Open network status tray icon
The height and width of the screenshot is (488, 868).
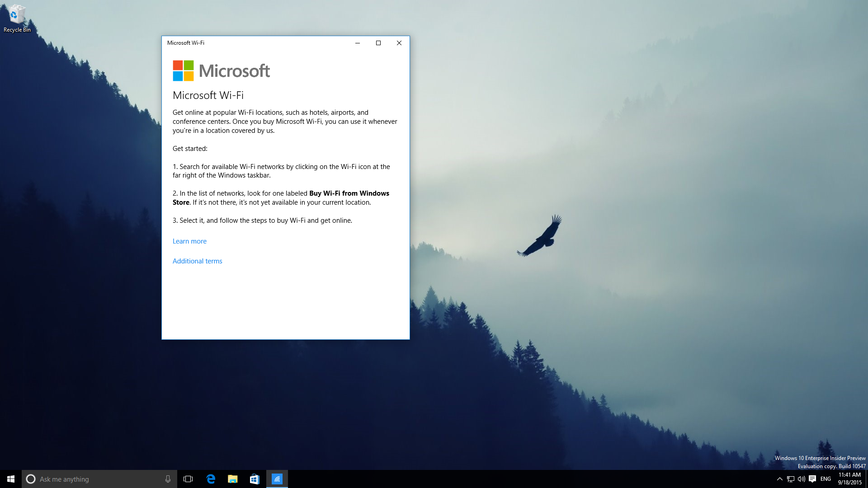pyautogui.click(x=791, y=479)
